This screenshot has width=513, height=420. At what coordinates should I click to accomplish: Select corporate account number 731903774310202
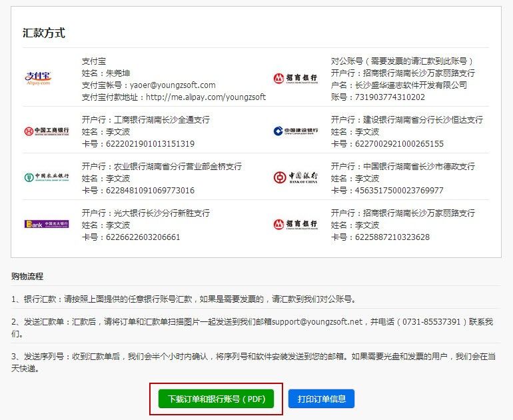(390, 97)
